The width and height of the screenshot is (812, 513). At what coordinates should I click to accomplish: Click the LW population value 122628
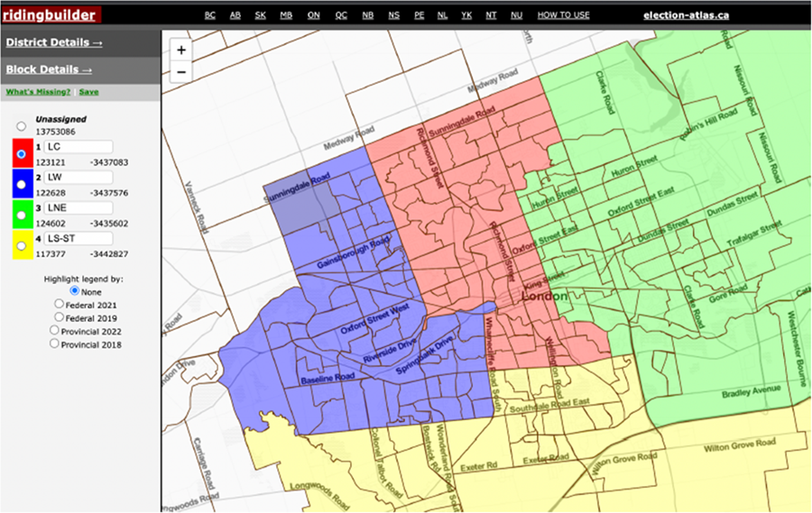[x=51, y=193]
